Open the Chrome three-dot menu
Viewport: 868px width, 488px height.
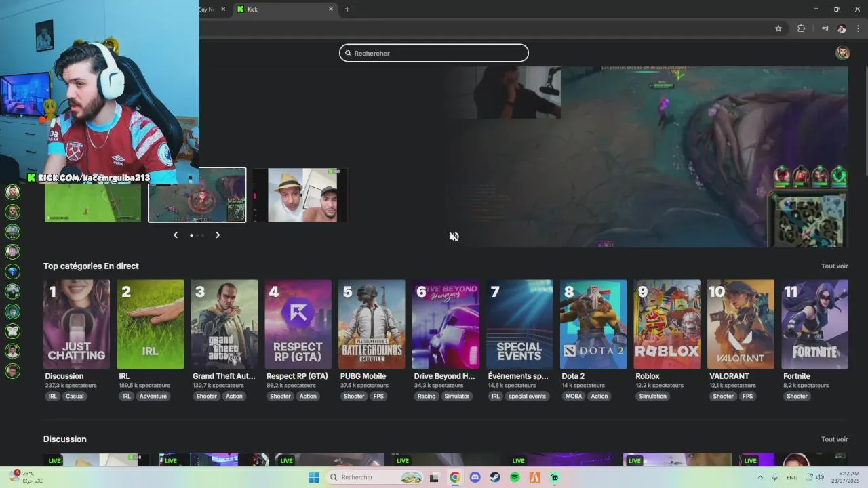click(859, 28)
